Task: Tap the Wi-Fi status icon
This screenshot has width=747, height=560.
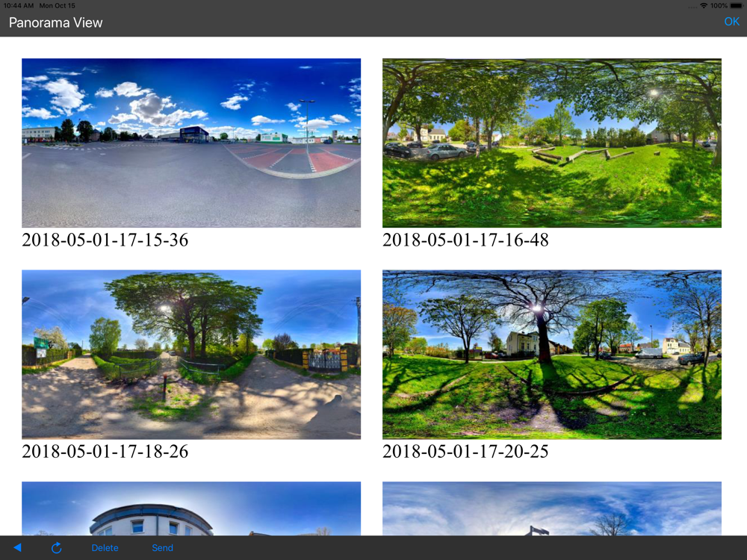Action: click(703, 6)
